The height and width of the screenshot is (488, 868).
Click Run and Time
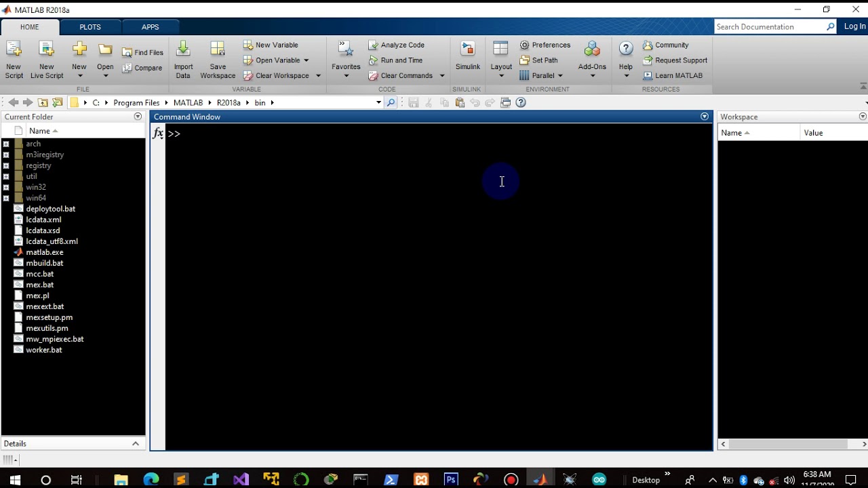coord(395,60)
